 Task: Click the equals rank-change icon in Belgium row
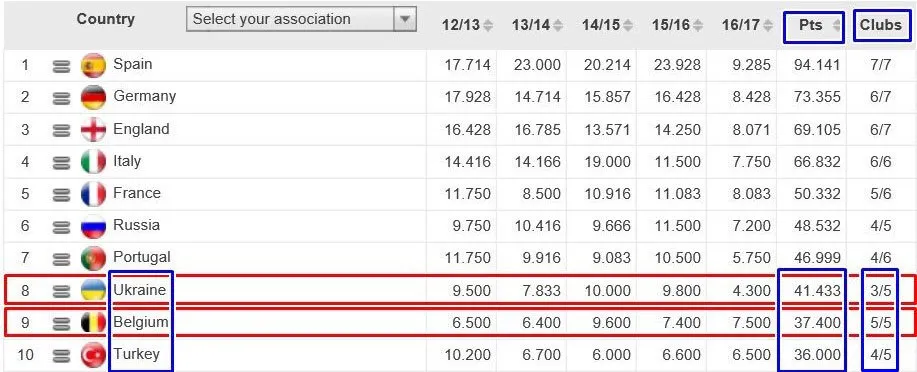[60, 324]
